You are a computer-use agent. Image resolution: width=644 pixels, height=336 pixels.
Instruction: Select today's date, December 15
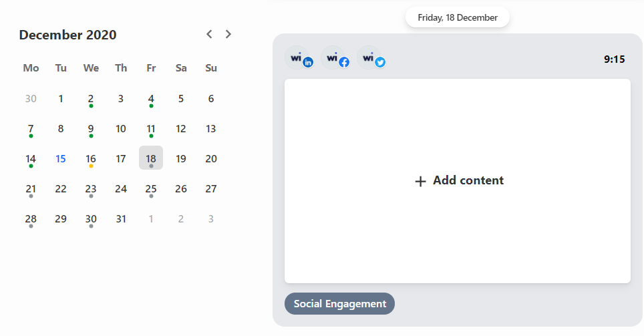pos(61,158)
